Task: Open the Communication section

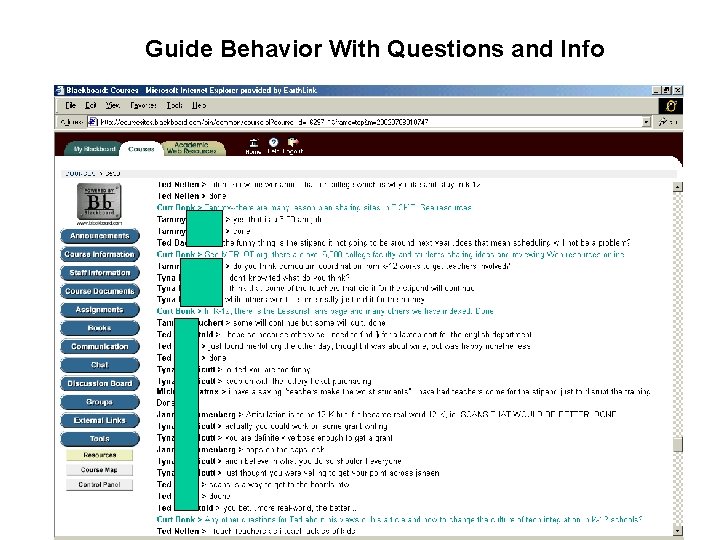Action: [100, 347]
